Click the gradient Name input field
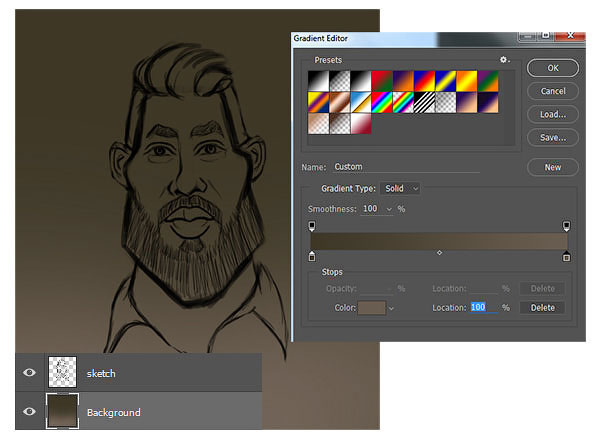 (406, 167)
